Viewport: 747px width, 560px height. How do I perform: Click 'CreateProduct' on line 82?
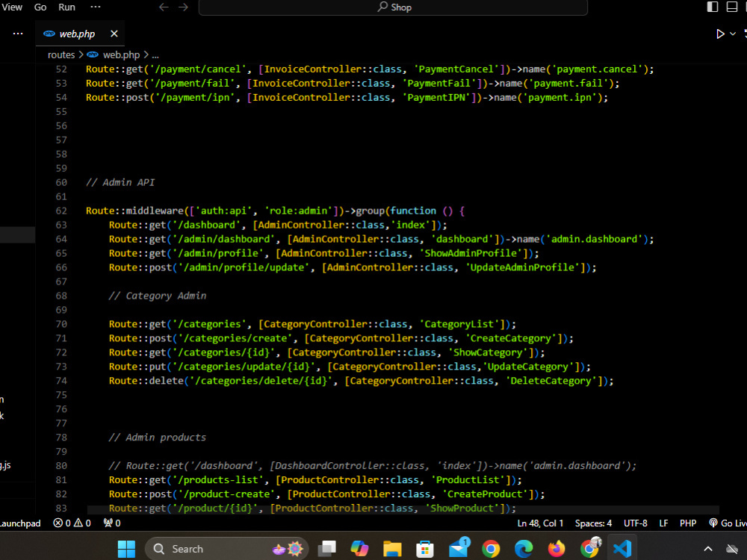pos(485,494)
